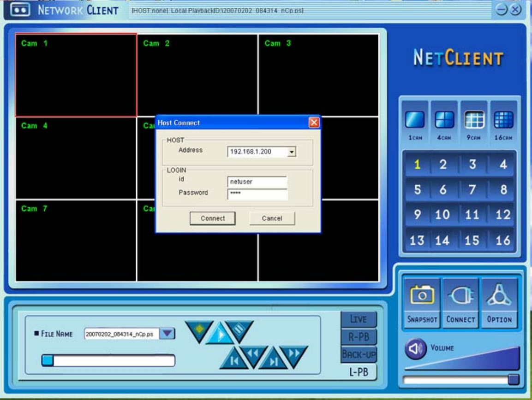Switch to the Live mode tab
This screenshot has width=532, height=400.
tap(359, 319)
